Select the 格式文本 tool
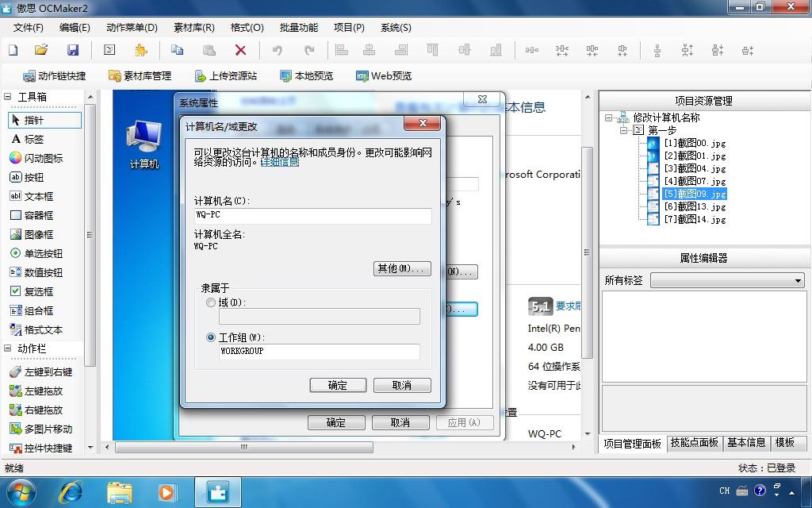Image resolution: width=812 pixels, height=508 pixels. [36, 329]
